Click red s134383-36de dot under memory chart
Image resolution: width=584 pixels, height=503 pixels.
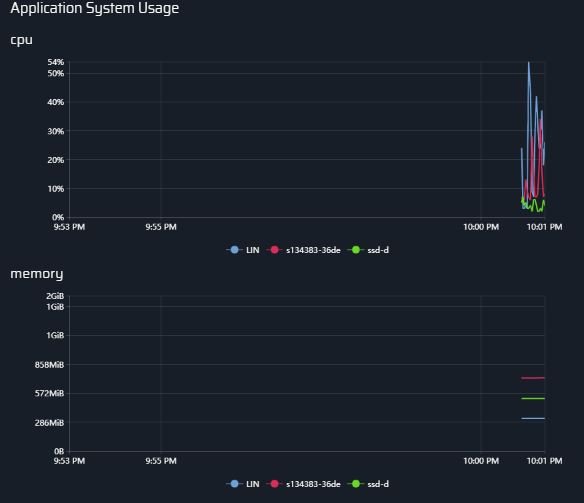(x=274, y=484)
